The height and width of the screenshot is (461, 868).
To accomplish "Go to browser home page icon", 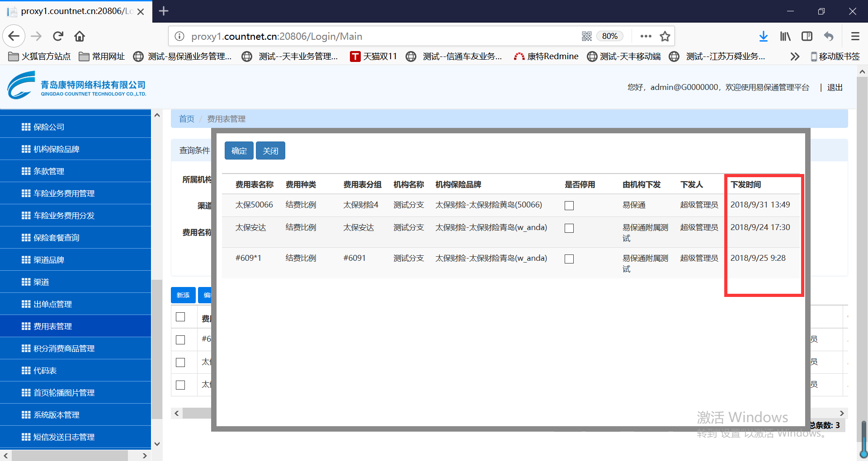I will point(80,36).
